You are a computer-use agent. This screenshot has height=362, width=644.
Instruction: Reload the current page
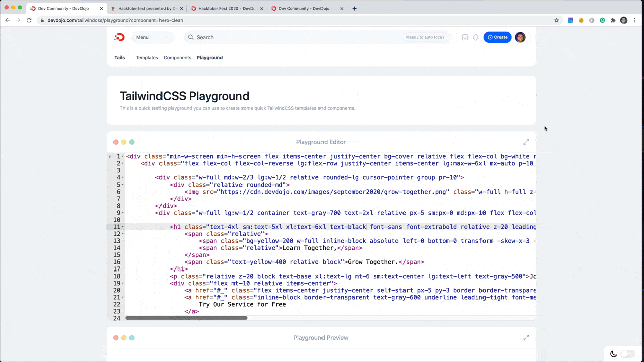click(29, 20)
